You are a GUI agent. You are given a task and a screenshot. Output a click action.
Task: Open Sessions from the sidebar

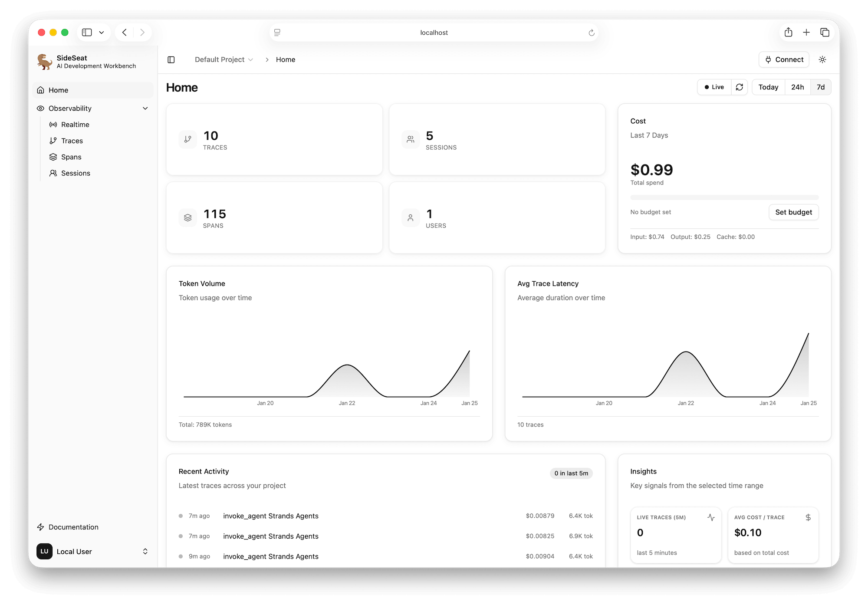coord(75,173)
